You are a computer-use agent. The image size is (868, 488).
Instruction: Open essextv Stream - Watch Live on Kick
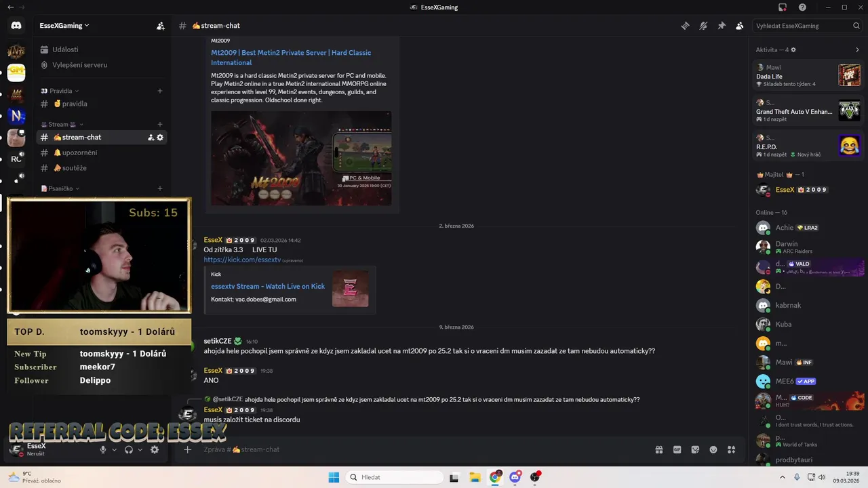(x=268, y=287)
